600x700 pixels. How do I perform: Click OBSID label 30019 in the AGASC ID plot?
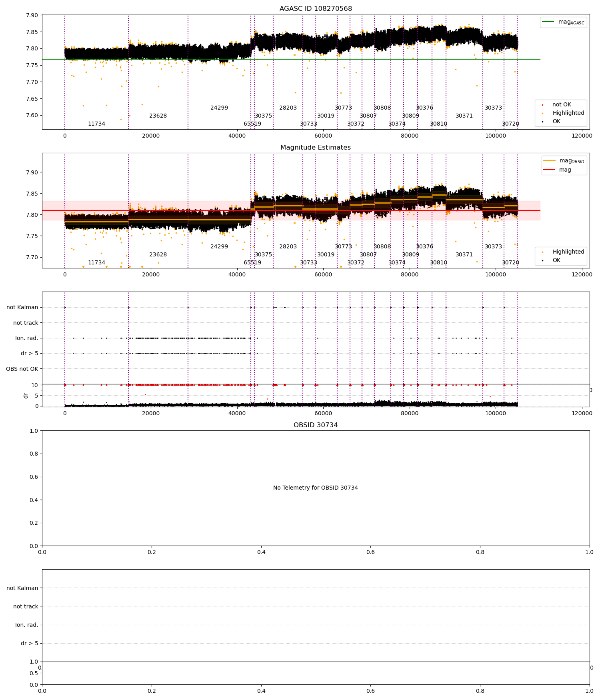(326, 116)
